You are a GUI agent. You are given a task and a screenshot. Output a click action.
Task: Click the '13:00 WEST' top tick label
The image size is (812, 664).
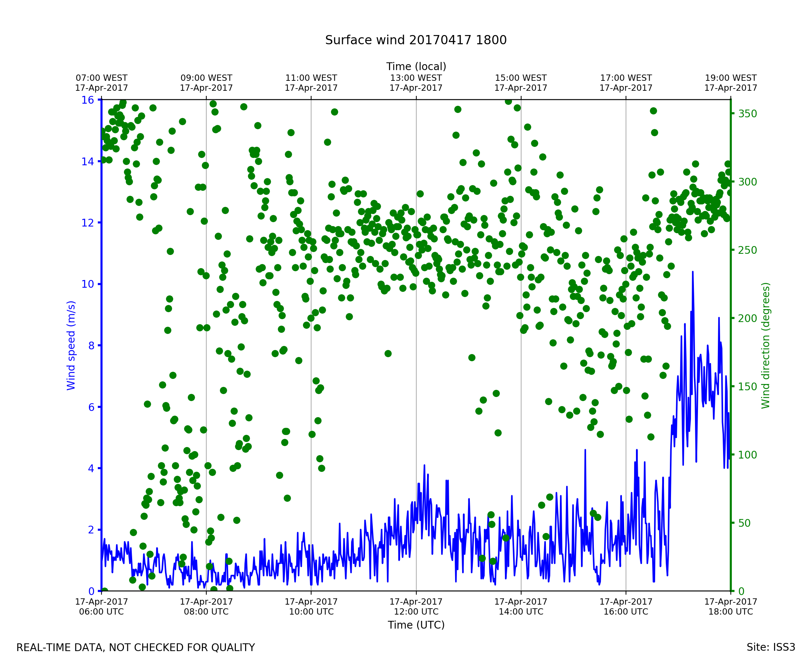pyautogui.click(x=416, y=78)
